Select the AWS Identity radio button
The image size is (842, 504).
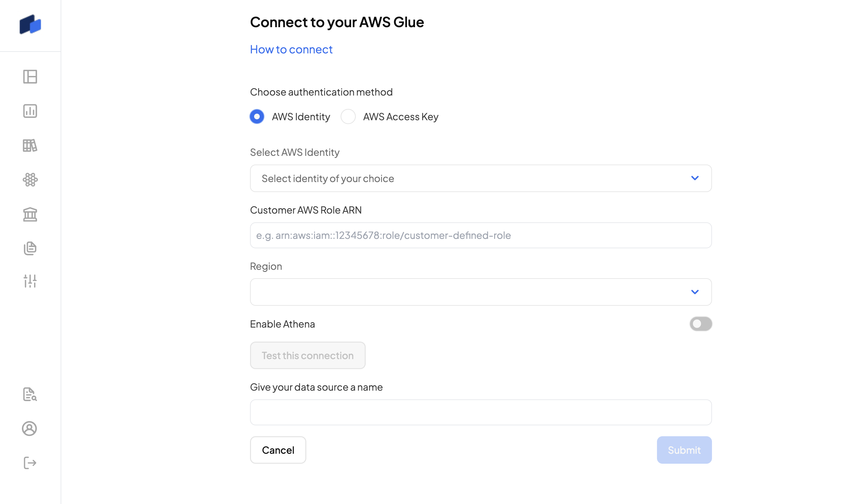tap(257, 116)
